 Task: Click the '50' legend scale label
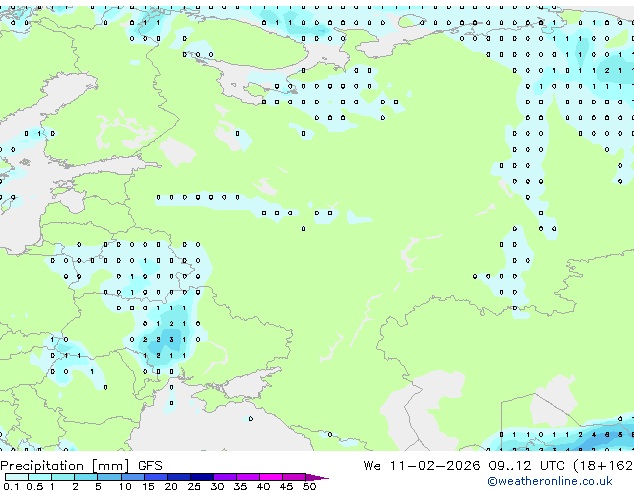310,486
